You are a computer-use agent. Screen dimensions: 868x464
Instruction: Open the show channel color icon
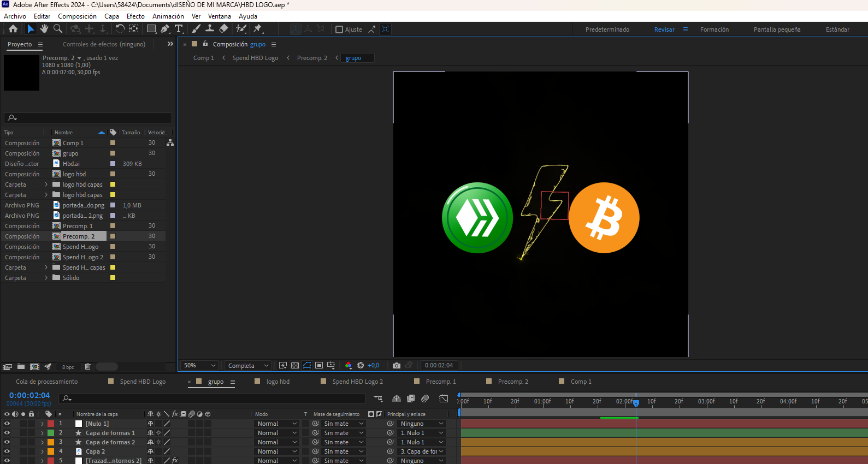click(349, 366)
